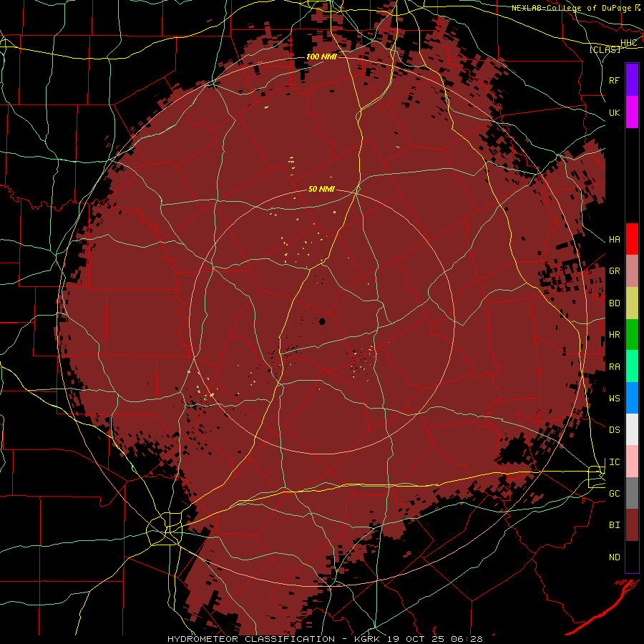Click the black radar site dot at map center

[323, 321]
